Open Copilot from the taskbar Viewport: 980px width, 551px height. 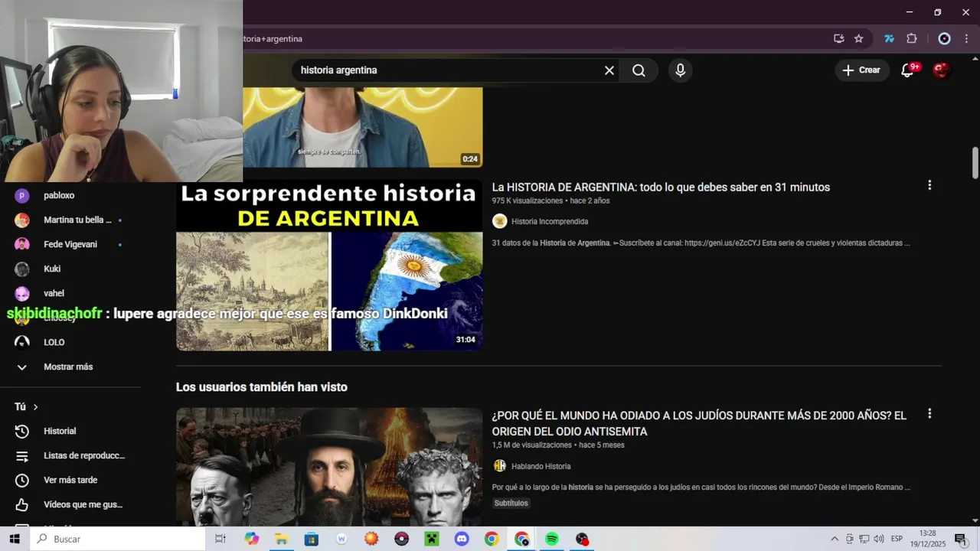(x=251, y=540)
